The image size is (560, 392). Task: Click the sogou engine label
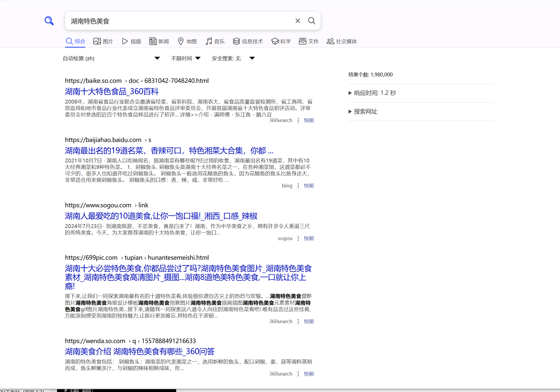click(285, 238)
